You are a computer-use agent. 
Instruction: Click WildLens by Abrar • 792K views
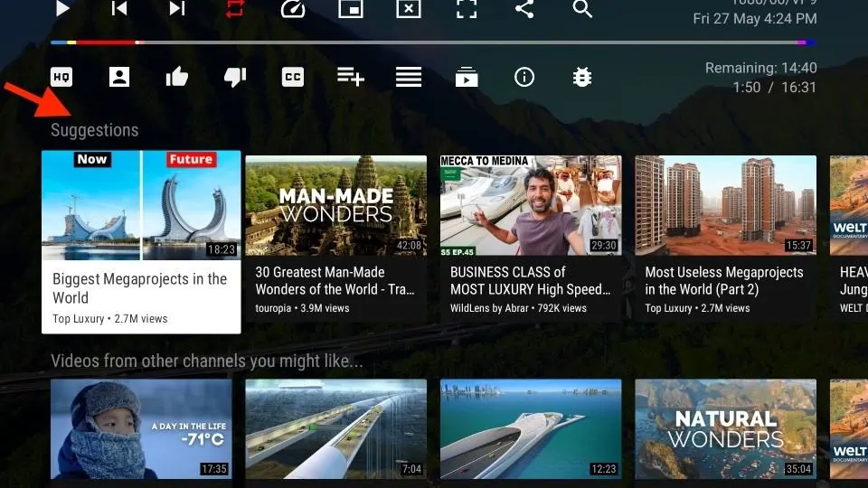coord(518,308)
